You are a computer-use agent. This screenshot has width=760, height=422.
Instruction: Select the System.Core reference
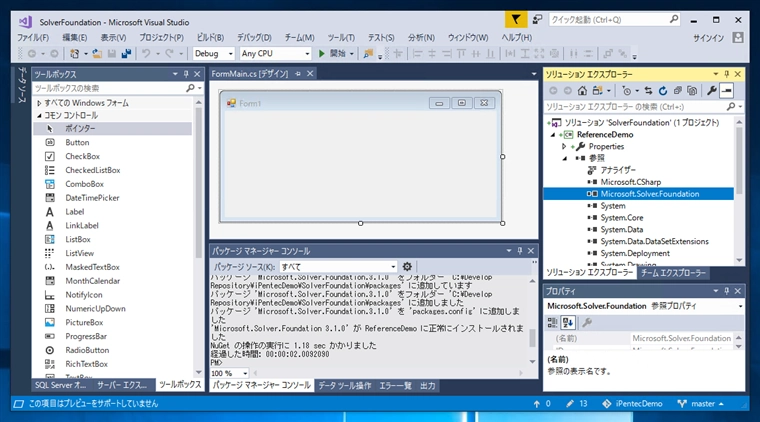pyautogui.click(x=622, y=218)
